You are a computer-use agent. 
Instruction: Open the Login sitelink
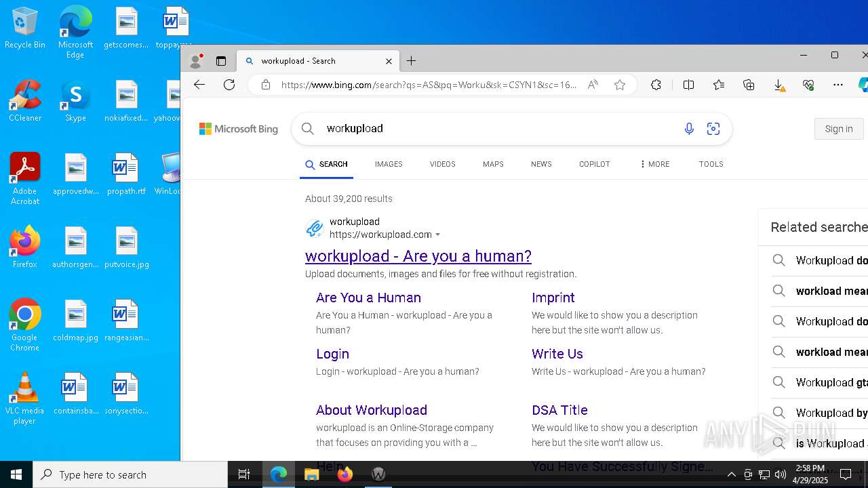tap(332, 354)
